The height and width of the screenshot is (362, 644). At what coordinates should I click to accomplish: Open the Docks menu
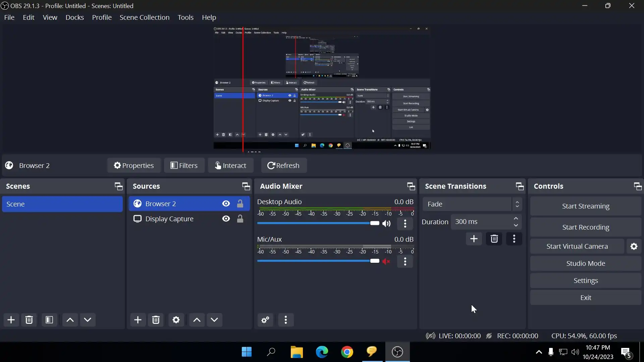point(74,17)
